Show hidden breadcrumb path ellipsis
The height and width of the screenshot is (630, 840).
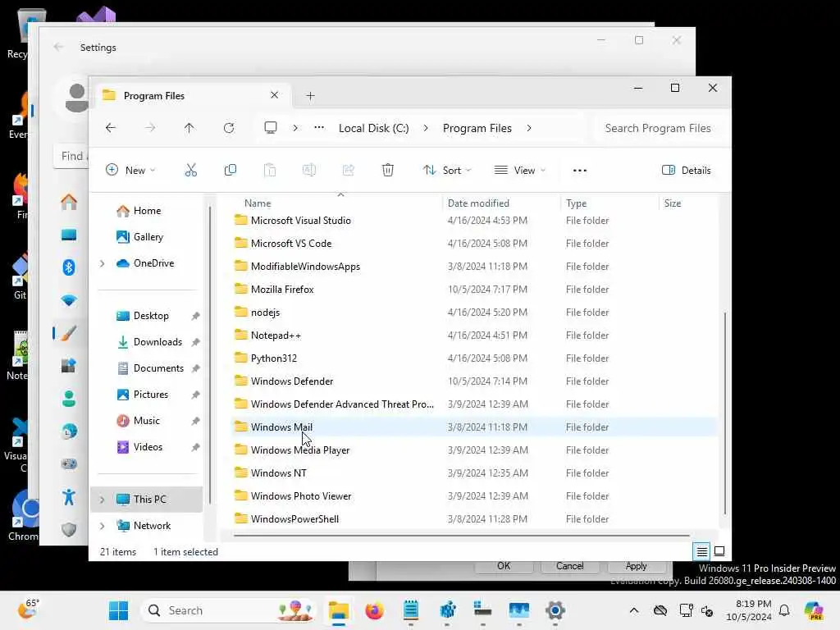click(x=319, y=128)
